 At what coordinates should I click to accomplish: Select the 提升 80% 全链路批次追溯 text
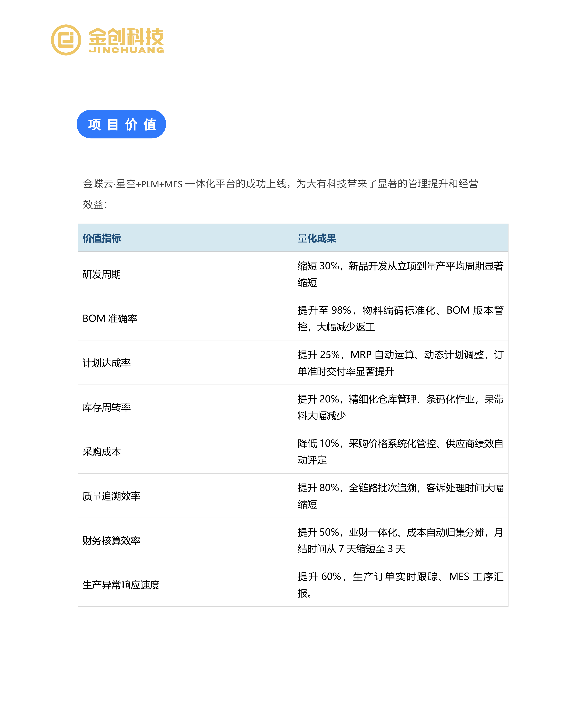tap(401, 496)
